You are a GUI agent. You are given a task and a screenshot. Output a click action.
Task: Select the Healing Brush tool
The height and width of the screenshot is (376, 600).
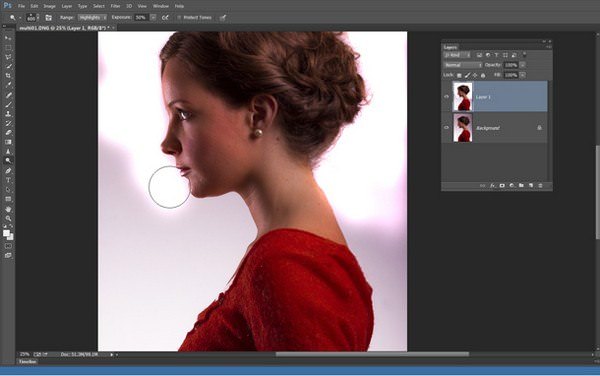click(8, 95)
